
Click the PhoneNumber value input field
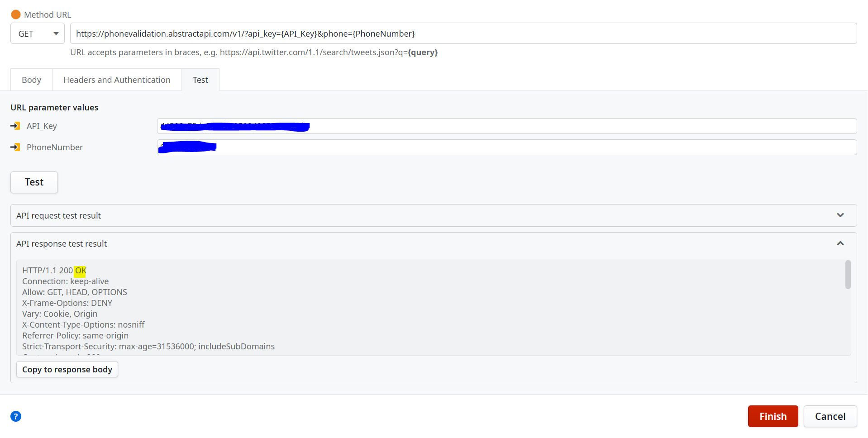(507, 147)
